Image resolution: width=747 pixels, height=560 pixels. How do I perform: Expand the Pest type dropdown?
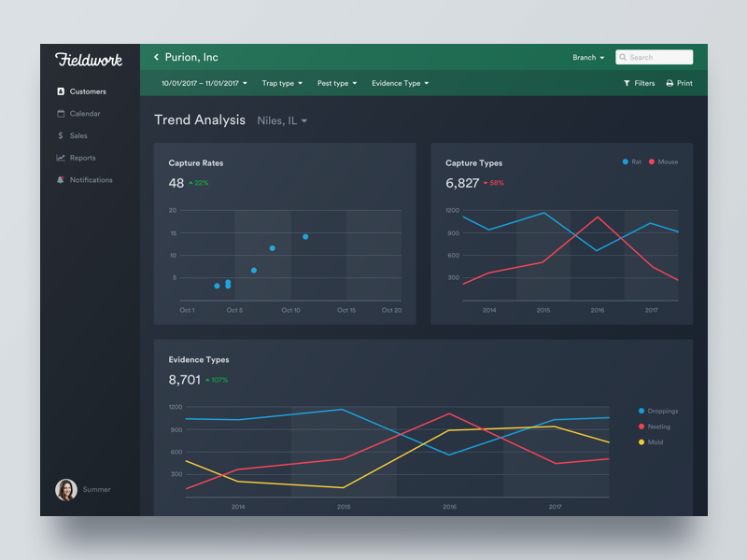pyautogui.click(x=336, y=83)
